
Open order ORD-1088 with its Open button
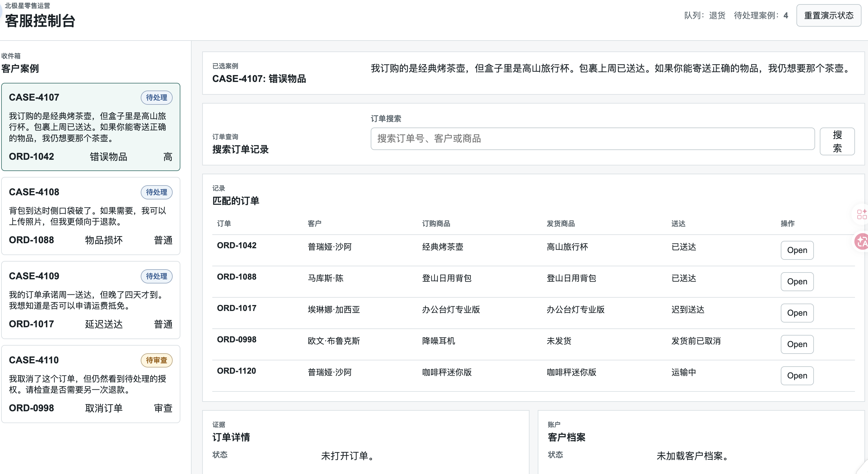tap(797, 281)
